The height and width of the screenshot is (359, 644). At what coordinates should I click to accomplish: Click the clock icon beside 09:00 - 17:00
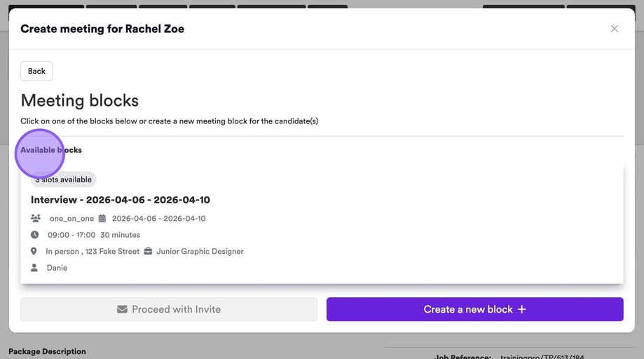point(35,235)
